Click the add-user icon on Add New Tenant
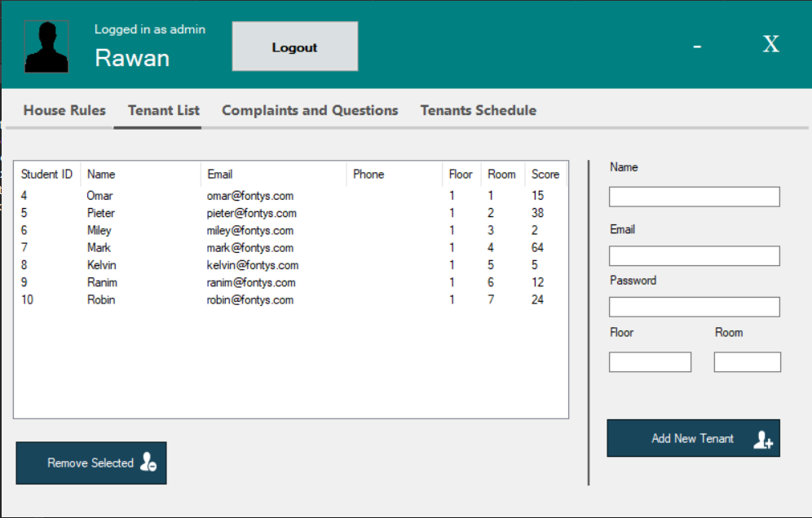The height and width of the screenshot is (518, 812). (x=763, y=440)
